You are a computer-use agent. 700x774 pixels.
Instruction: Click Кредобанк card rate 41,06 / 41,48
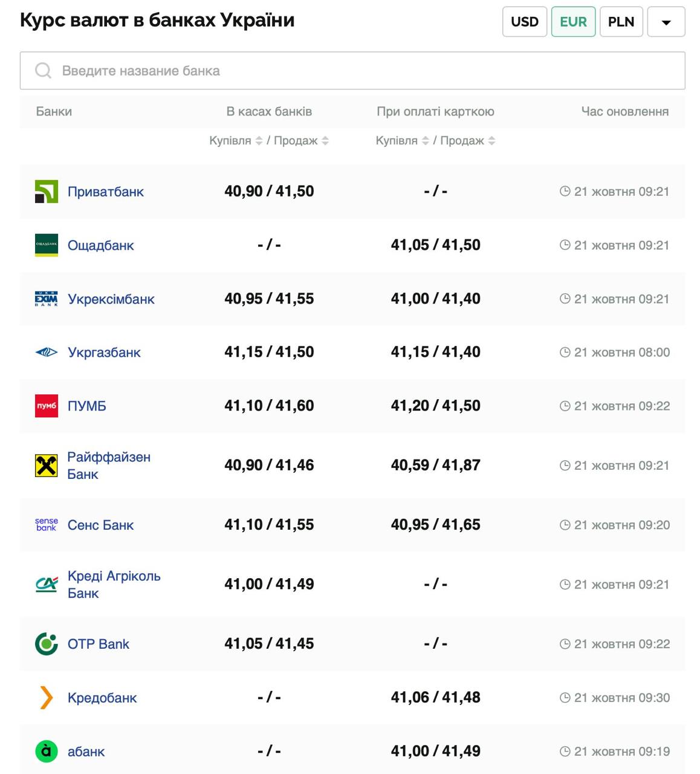(435, 697)
